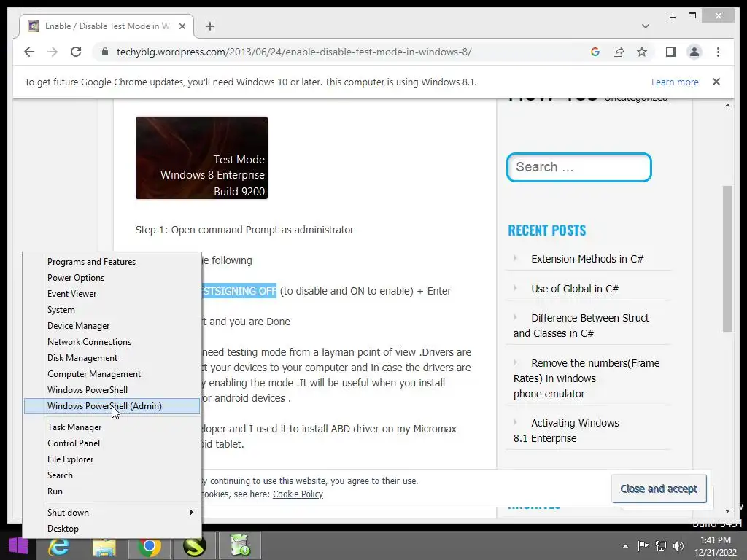Click the Step 1 command prompt text
The image size is (747, 560).
[x=244, y=230]
